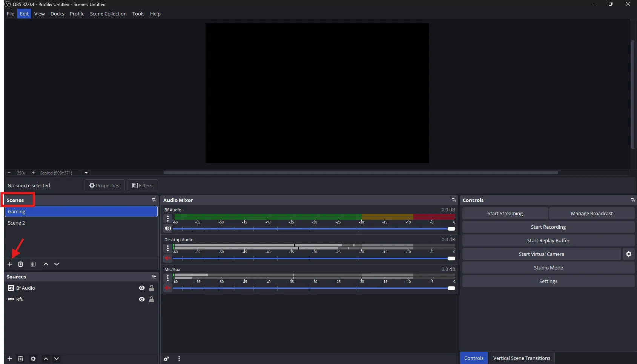Switch to Vertical Scene Transitions tab
This screenshot has width=637, height=364.
click(521, 358)
